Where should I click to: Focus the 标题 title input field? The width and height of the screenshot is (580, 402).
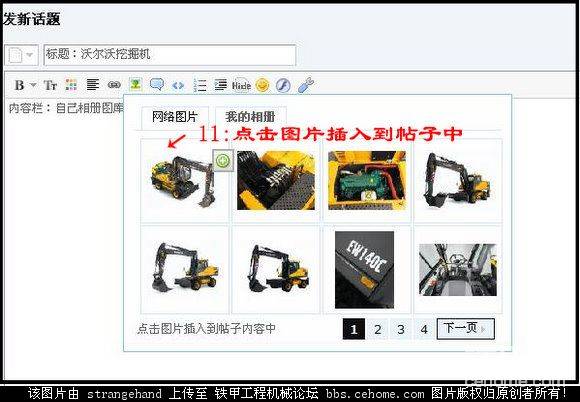click(170, 55)
